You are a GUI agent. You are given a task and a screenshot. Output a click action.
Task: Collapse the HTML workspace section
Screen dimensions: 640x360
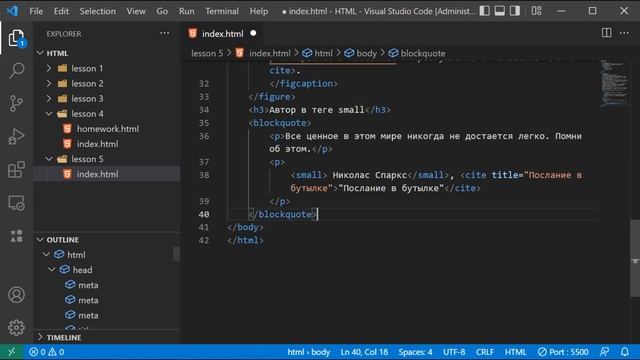(x=40, y=53)
